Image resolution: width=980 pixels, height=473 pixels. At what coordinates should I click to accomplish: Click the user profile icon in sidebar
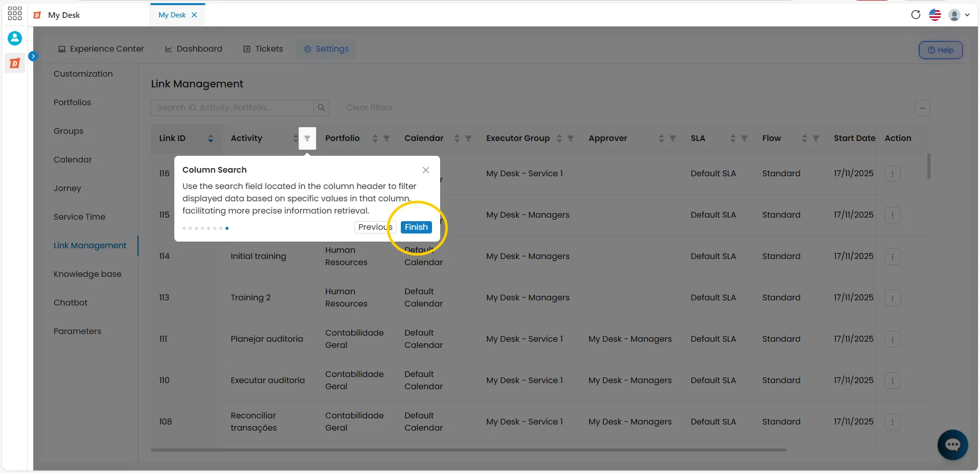pyautogui.click(x=15, y=38)
